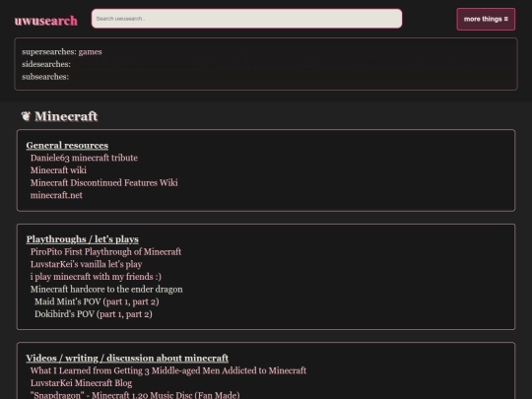
Task: Open PiroPito First Playthrough of Minecraft
Action: (x=105, y=252)
